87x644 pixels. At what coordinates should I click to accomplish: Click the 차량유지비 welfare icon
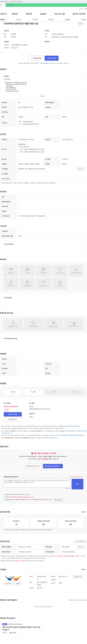[43, 271]
